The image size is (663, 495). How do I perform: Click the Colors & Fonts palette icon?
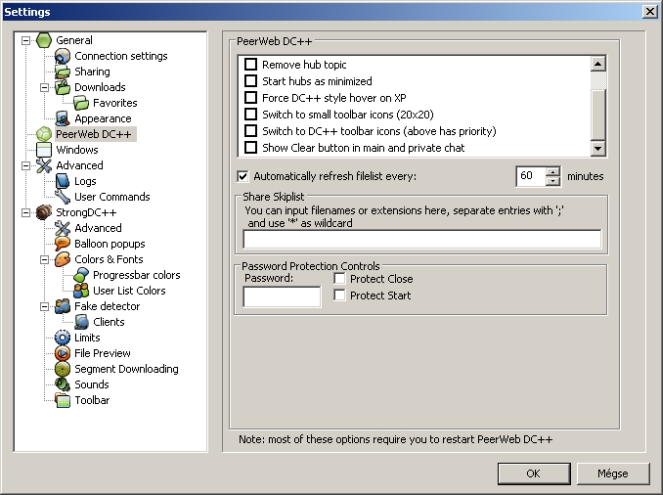tap(63, 259)
